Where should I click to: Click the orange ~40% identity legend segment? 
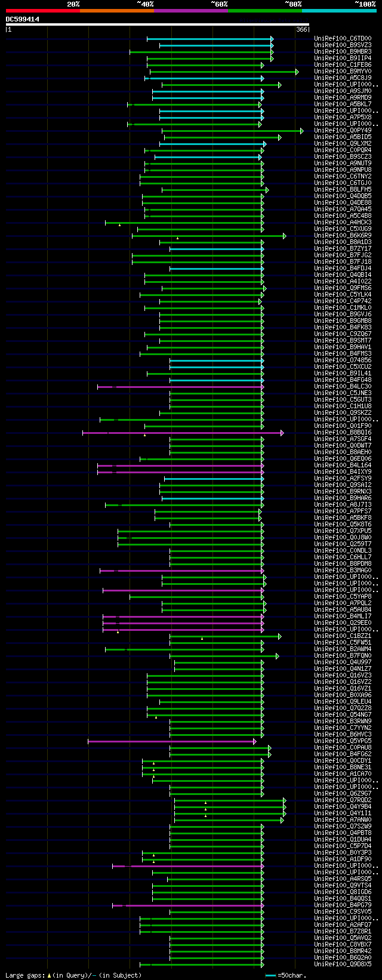(116, 11)
